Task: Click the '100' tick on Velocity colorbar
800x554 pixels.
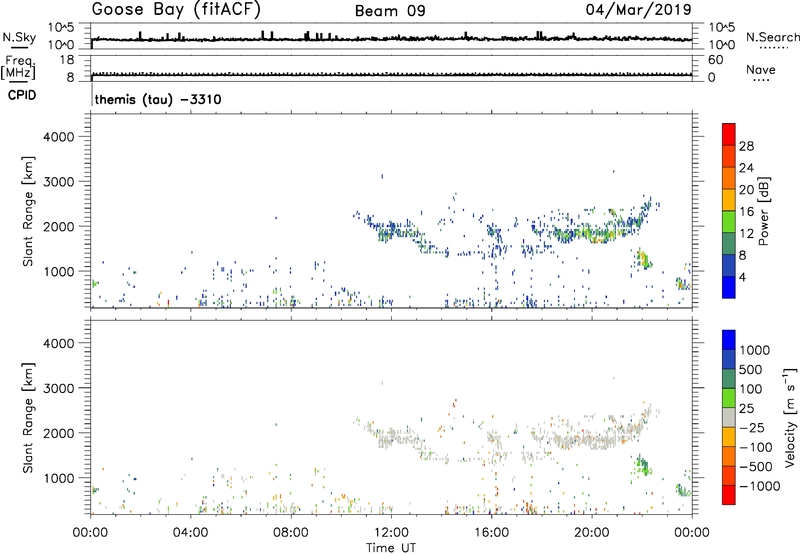Action: [x=751, y=389]
